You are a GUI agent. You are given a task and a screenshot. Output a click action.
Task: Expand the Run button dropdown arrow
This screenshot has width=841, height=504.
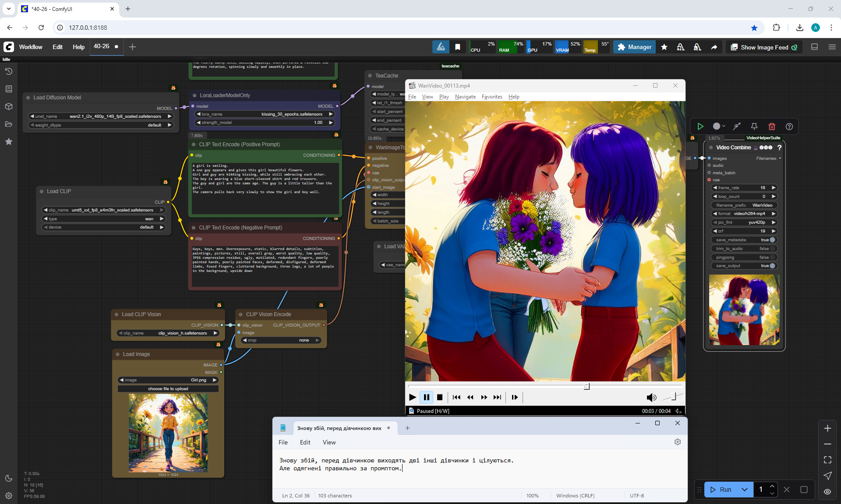coord(744,490)
